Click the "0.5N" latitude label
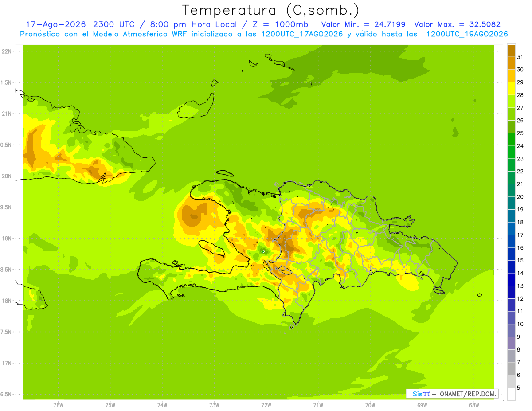Viewport: 532px width, 411px height. tap(6, 145)
